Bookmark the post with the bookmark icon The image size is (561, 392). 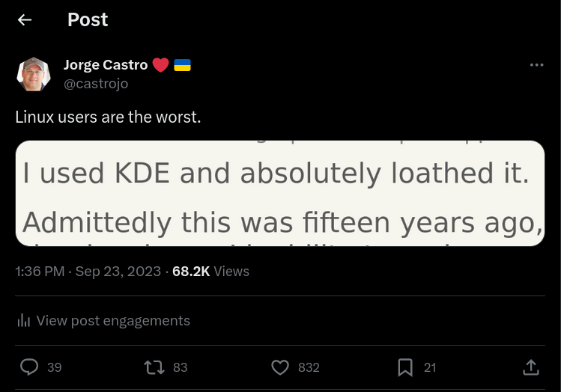click(405, 367)
